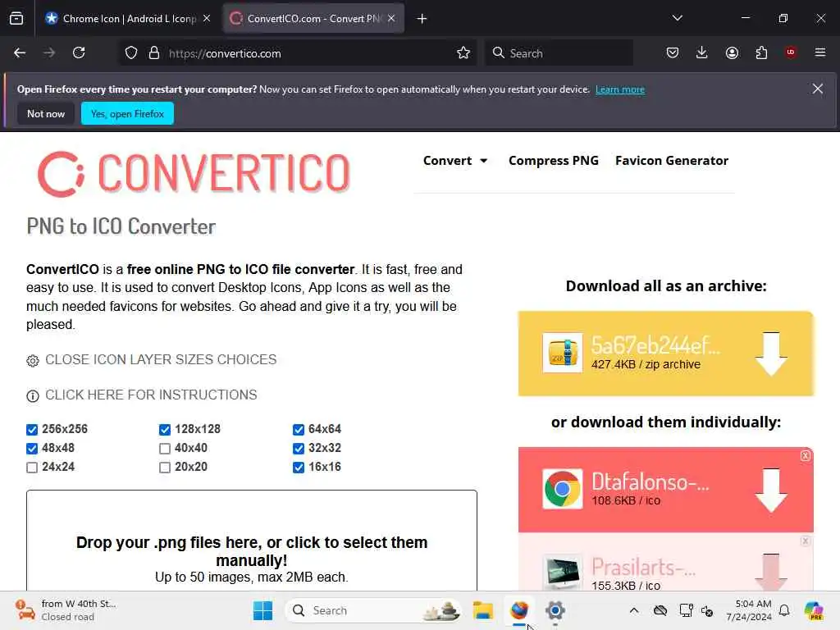Click the Prasilarts ico file name
Viewport: 840px width, 630px height.
tap(643, 567)
